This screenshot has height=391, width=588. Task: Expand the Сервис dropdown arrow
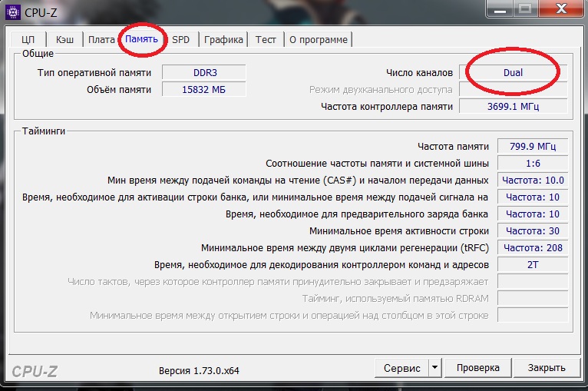click(435, 368)
